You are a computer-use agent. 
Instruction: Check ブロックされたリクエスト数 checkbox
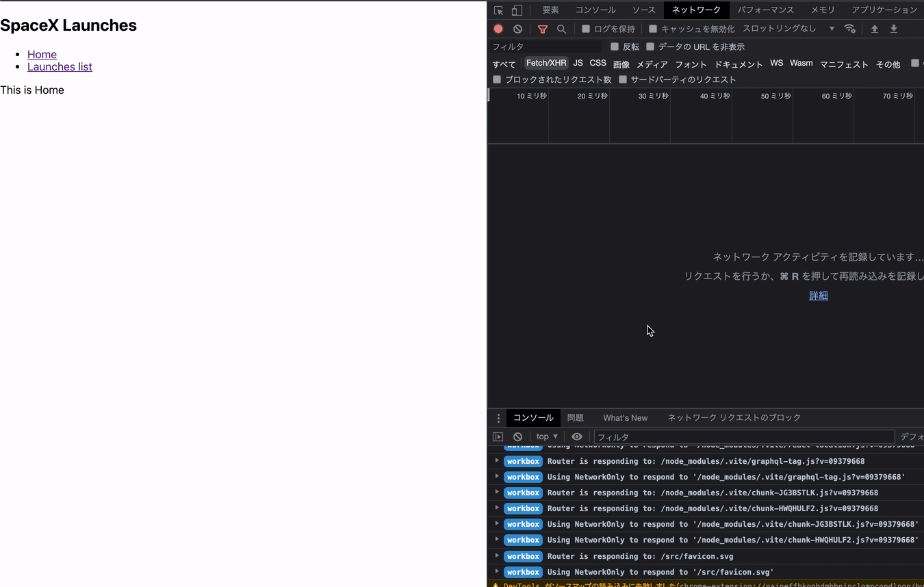point(497,79)
